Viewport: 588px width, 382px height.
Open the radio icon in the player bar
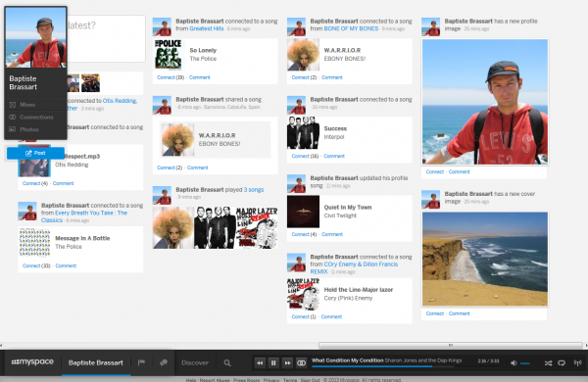[577, 362]
